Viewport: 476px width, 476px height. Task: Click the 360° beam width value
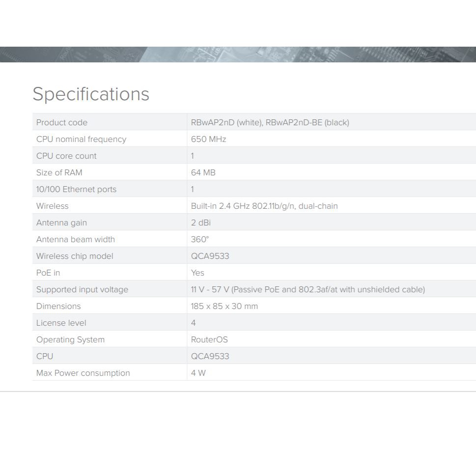tap(199, 239)
